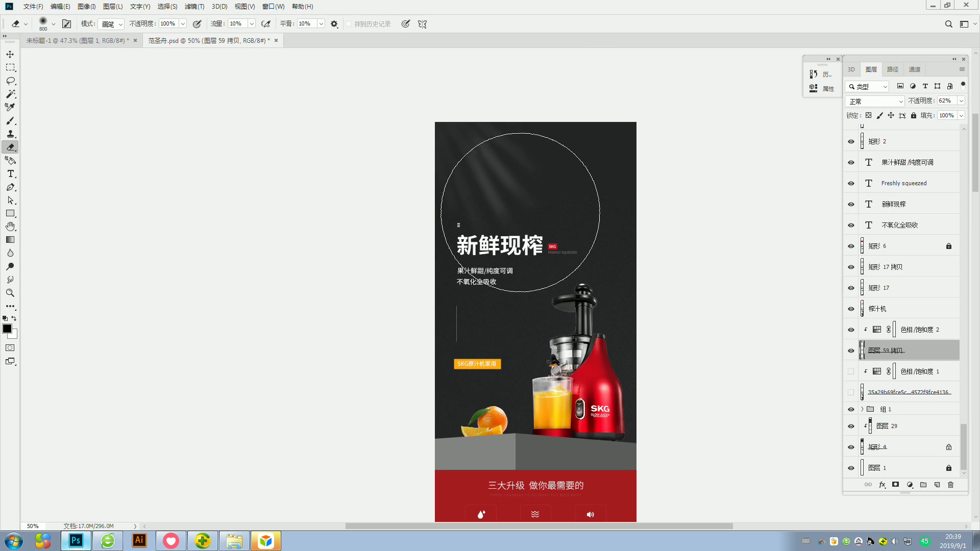Open smoothing value dropdown arrow

click(x=321, y=24)
